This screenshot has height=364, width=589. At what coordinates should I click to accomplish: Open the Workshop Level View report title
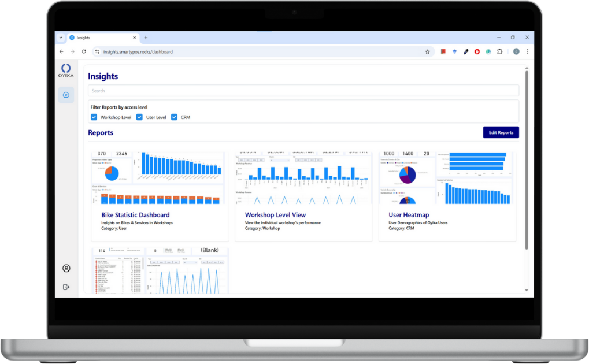pos(275,215)
